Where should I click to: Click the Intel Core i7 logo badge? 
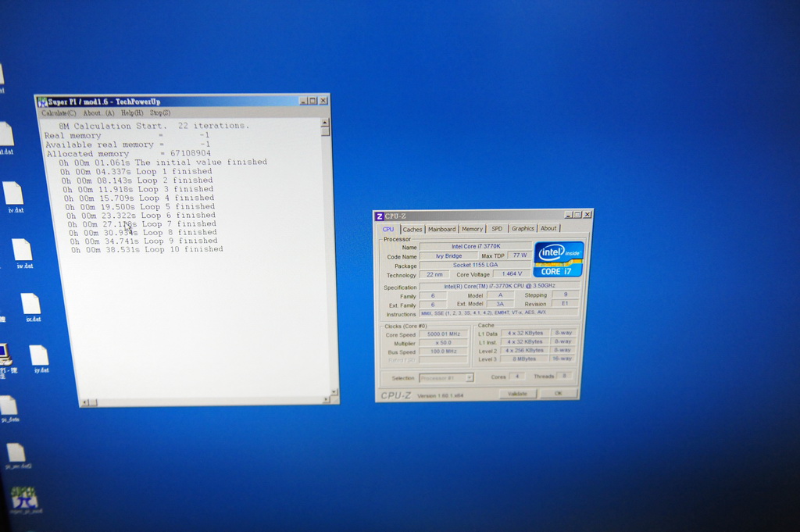[x=558, y=259]
